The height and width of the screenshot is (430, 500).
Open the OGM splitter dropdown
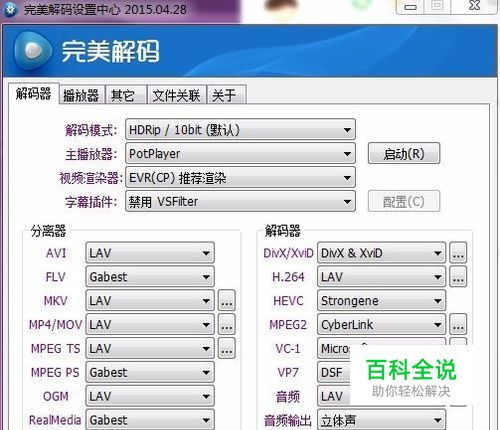[x=150, y=396]
